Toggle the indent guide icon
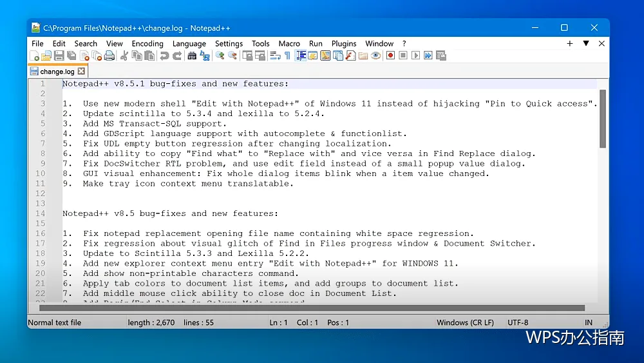Image resolution: width=644 pixels, height=363 pixels. (301, 55)
